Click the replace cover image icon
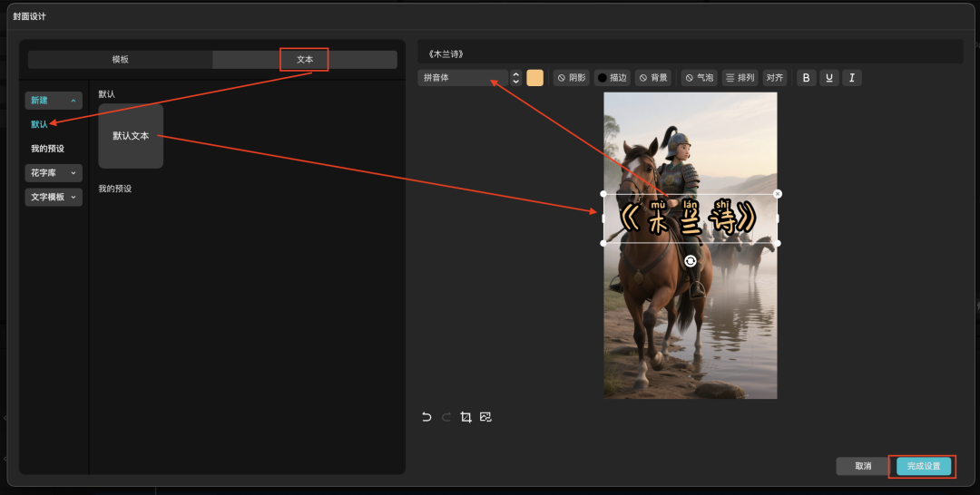The height and width of the screenshot is (495, 980). (x=485, y=417)
